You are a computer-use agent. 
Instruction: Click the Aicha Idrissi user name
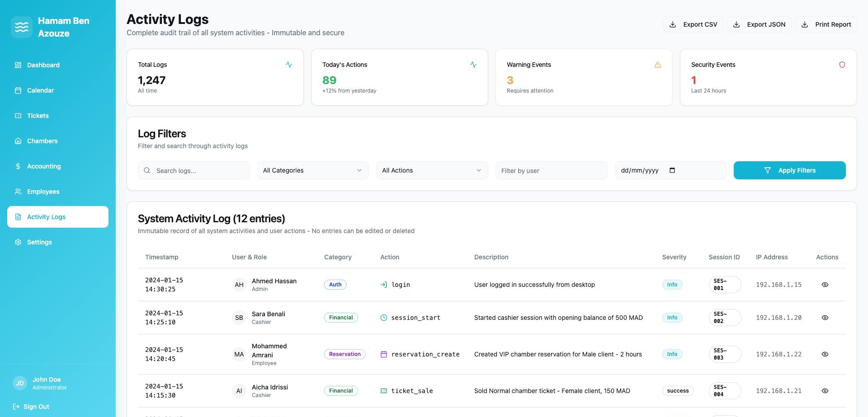point(270,387)
